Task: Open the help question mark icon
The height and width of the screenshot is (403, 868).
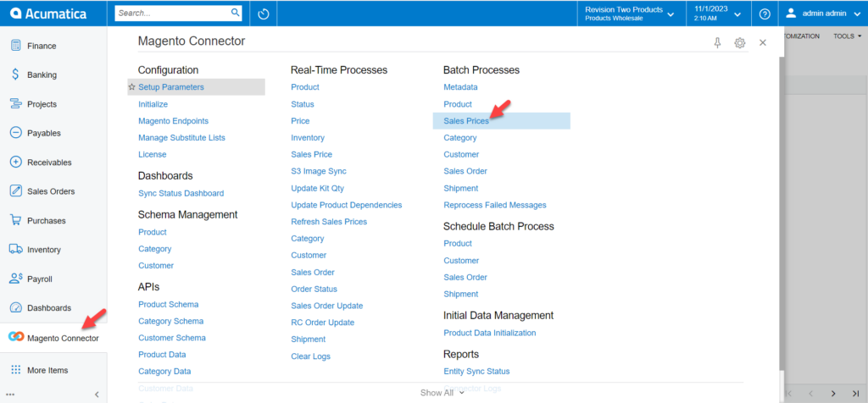Action: point(765,14)
